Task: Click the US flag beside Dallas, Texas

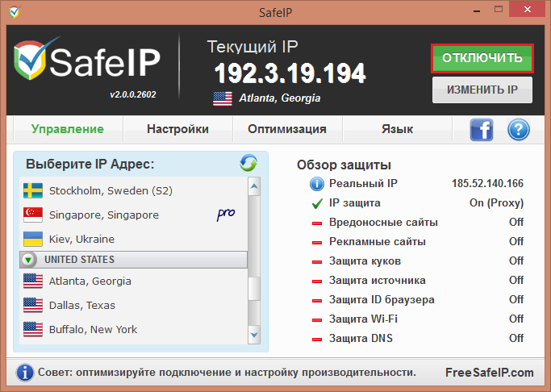Action: [x=33, y=305]
